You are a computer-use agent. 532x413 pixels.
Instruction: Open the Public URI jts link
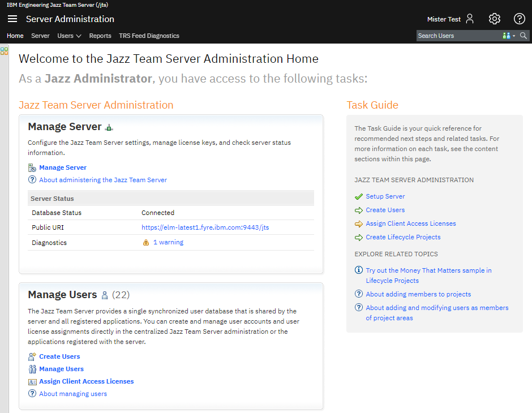205,227
